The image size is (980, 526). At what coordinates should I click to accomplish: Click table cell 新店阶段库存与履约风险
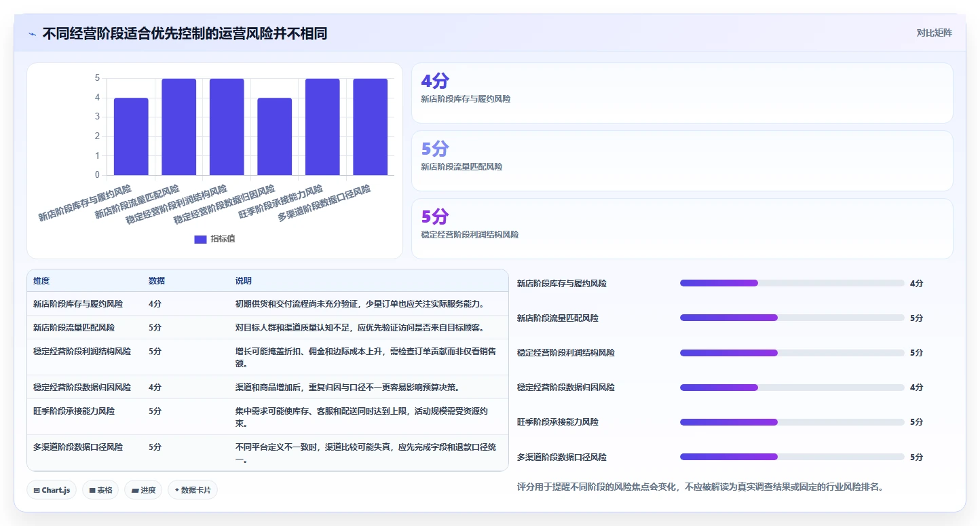pos(78,304)
